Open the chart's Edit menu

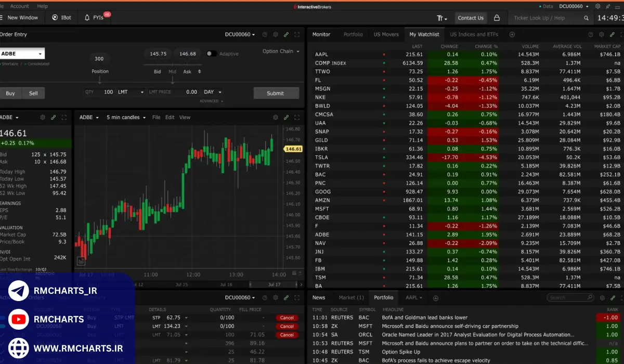pos(170,118)
